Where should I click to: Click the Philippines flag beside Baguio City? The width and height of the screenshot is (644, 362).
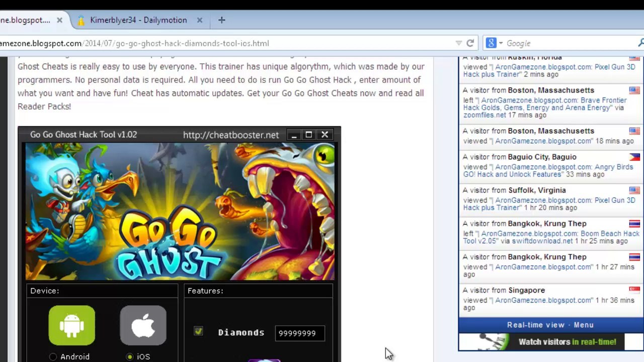[x=634, y=157]
